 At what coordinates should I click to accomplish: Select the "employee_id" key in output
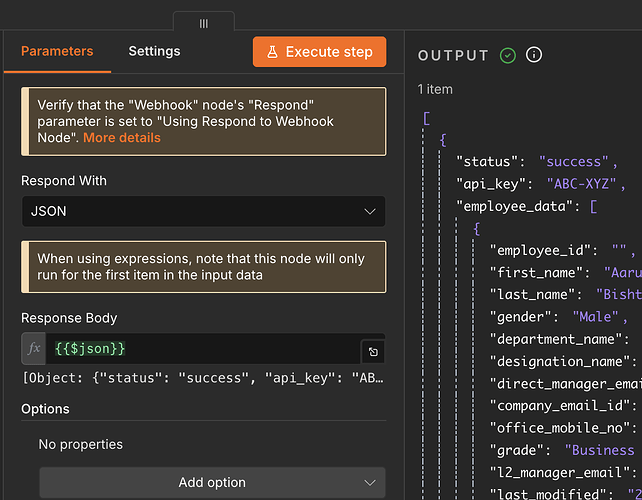540,250
